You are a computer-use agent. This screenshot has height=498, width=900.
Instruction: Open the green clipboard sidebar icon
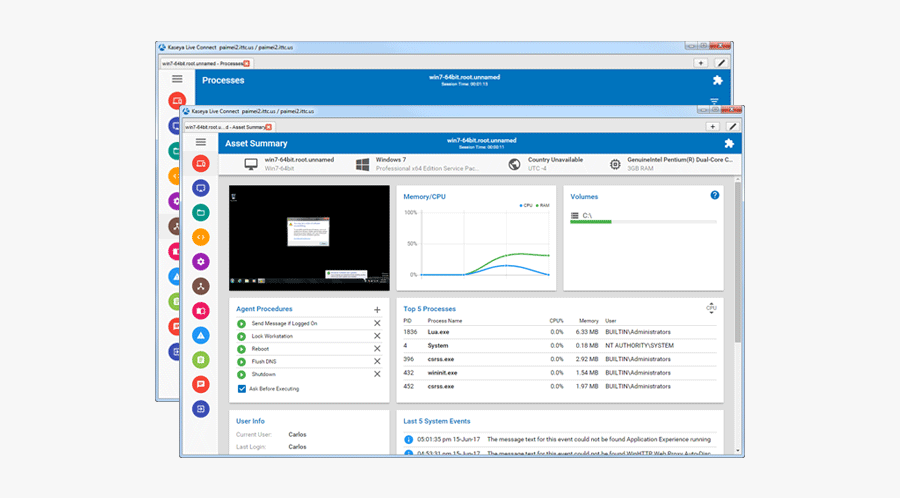(x=201, y=359)
